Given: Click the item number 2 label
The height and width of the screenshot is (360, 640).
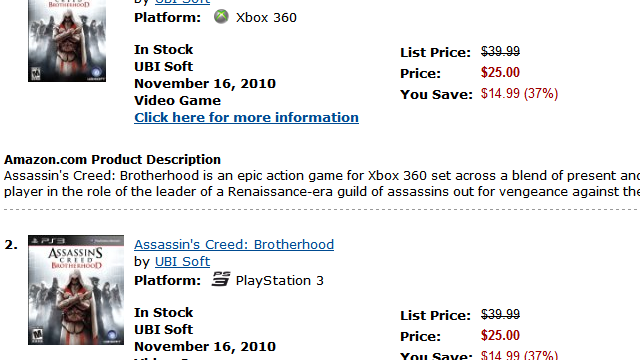Looking at the screenshot, I should click(11, 245).
